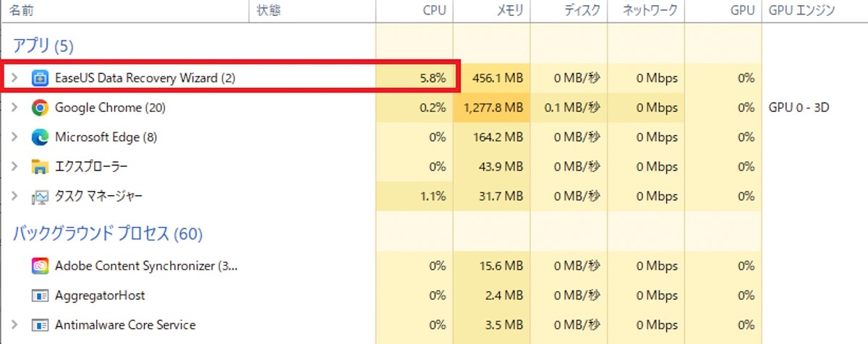The height and width of the screenshot is (344, 868).
Task: Click the タスク マネージャー icon
Action: point(40,197)
